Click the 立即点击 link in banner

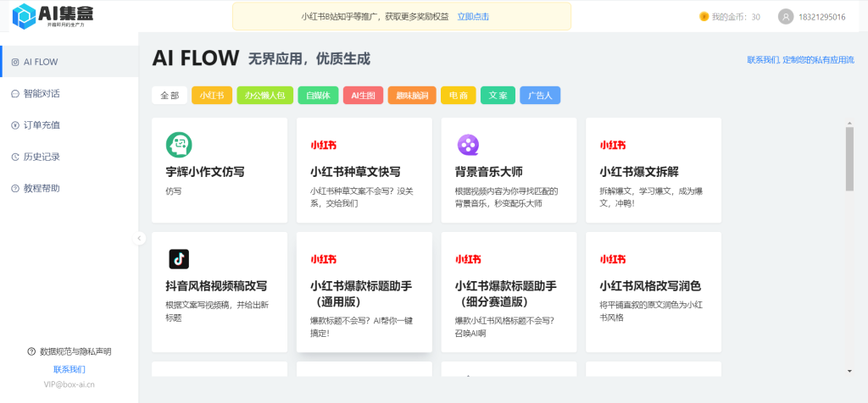[473, 17]
